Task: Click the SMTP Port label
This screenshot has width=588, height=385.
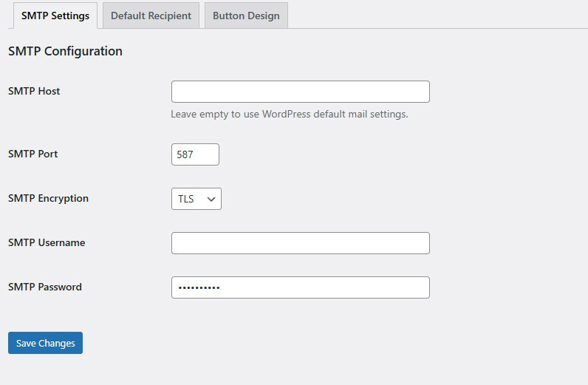Action: [x=33, y=154]
